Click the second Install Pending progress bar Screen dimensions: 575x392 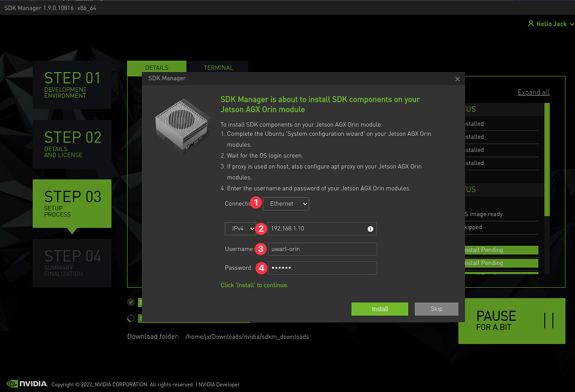501,263
